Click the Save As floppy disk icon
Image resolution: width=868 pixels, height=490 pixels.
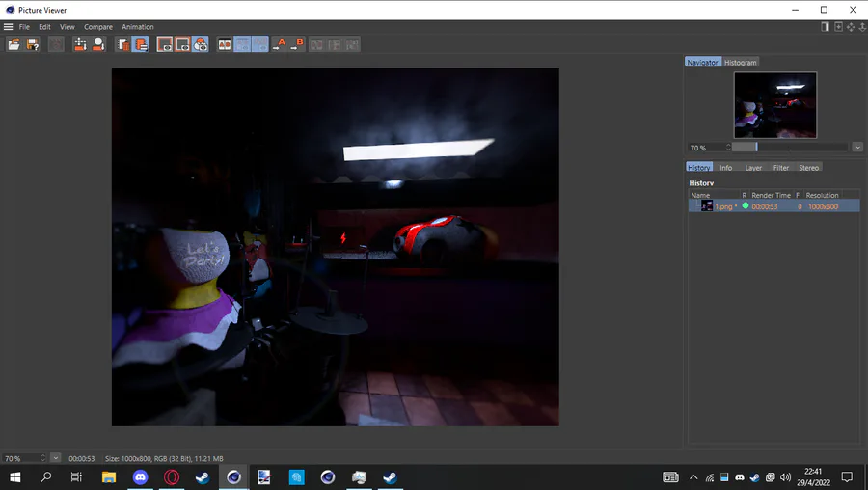[x=33, y=44]
